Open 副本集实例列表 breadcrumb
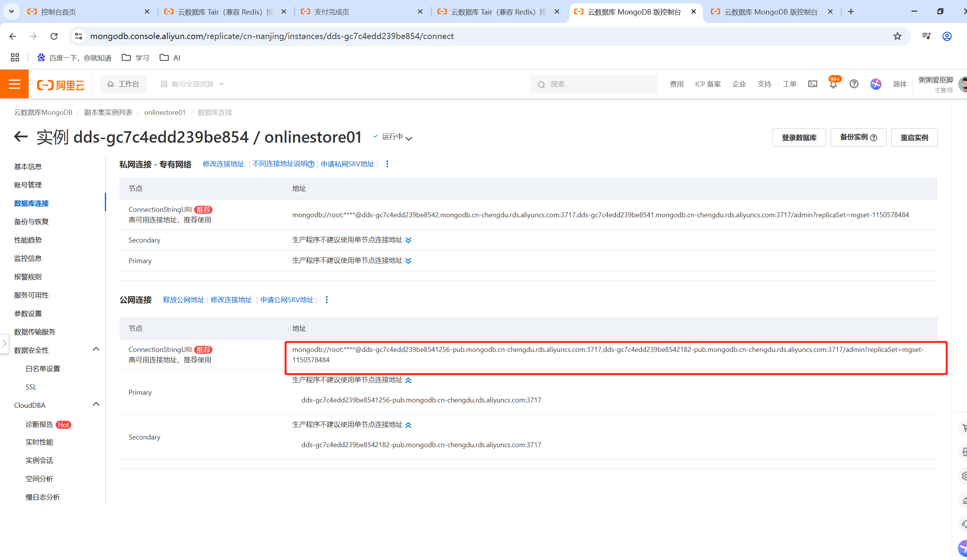The width and height of the screenshot is (967, 560). pos(108,112)
